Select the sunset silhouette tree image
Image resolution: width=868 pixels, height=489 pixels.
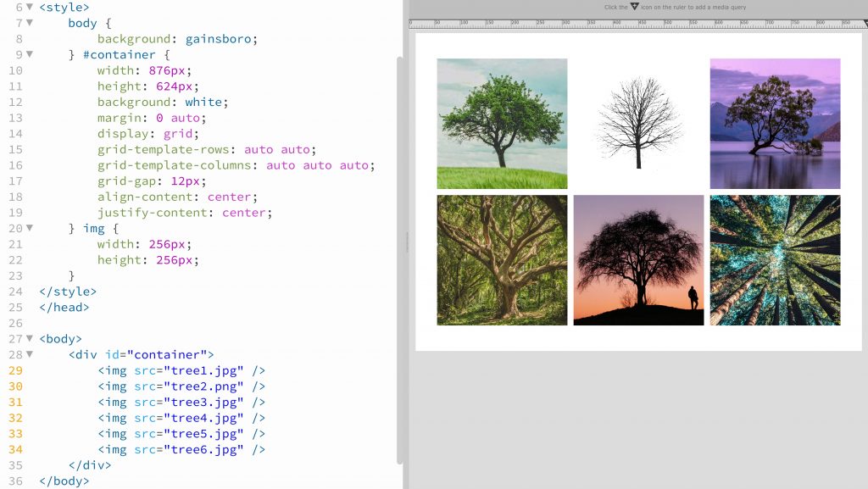639,260
